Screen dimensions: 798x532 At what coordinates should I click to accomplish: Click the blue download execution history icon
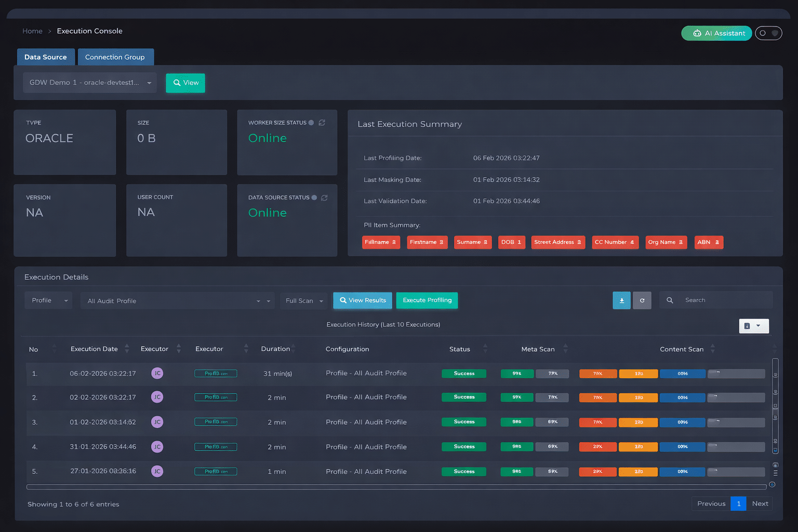click(621, 300)
